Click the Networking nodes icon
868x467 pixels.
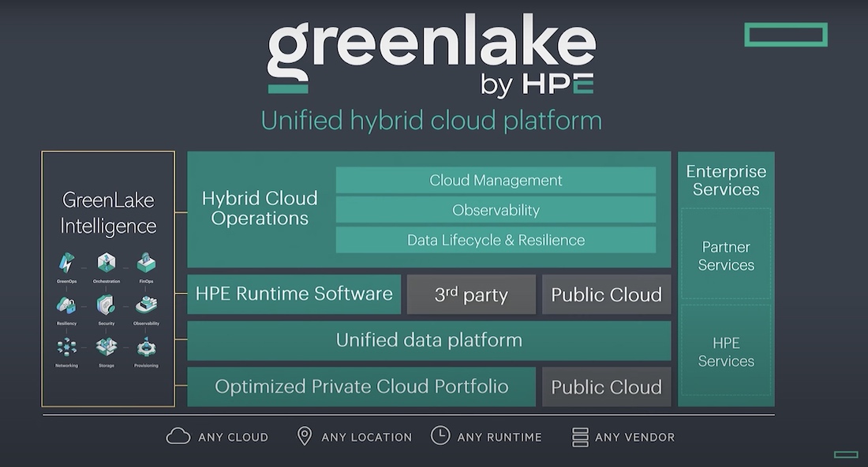click(x=66, y=346)
